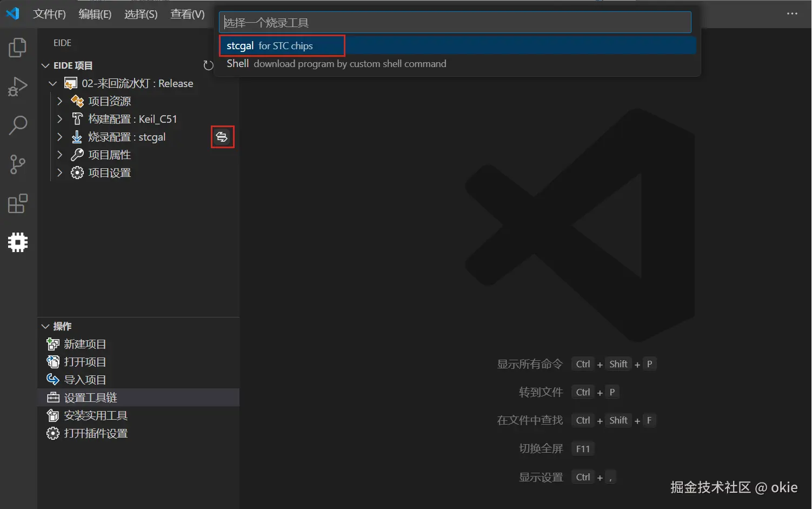The height and width of the screenshot is (509, 812).
Task: Open the Extensions view
Action: point(18,203)
